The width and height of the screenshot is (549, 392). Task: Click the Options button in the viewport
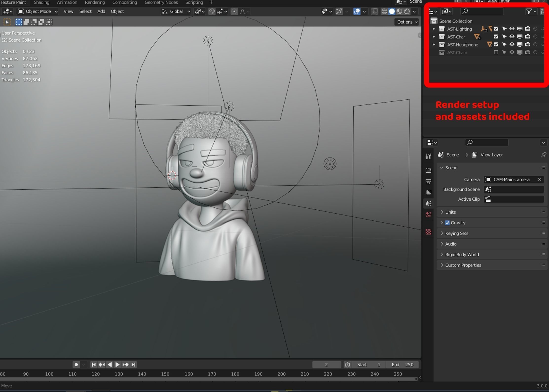tap(407, 22)
